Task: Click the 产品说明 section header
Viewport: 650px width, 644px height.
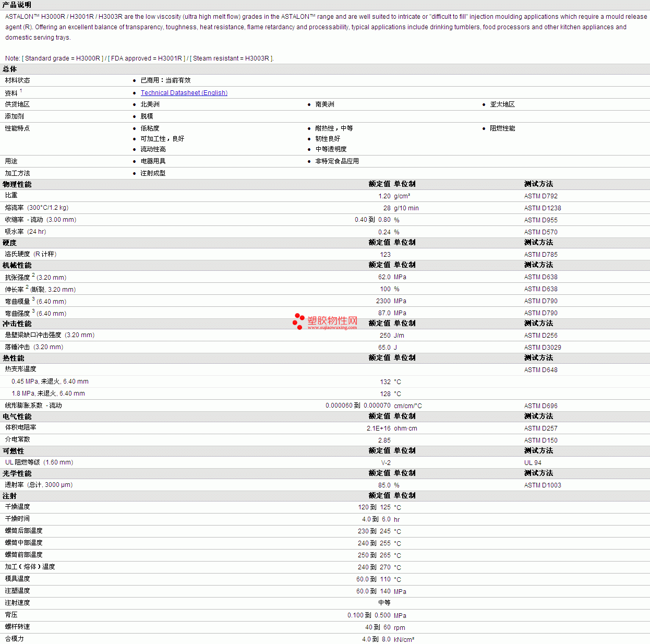Action: [17, 5]
